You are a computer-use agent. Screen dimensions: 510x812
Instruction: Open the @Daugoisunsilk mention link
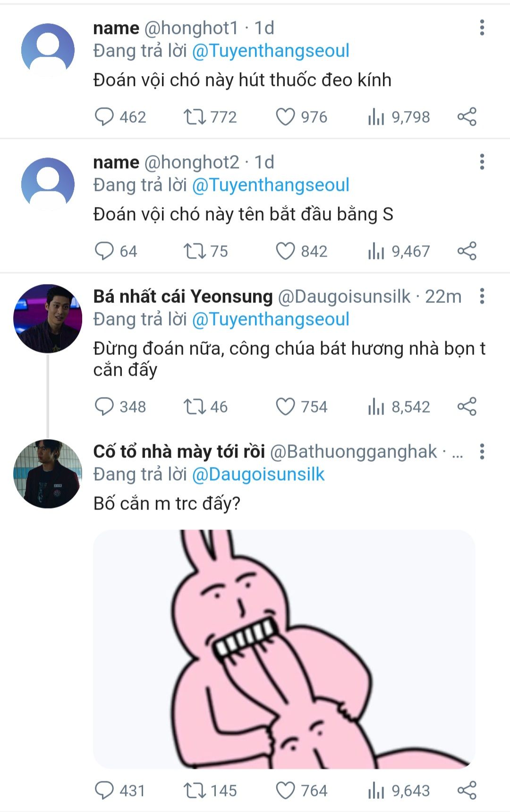tap(258, 475)
